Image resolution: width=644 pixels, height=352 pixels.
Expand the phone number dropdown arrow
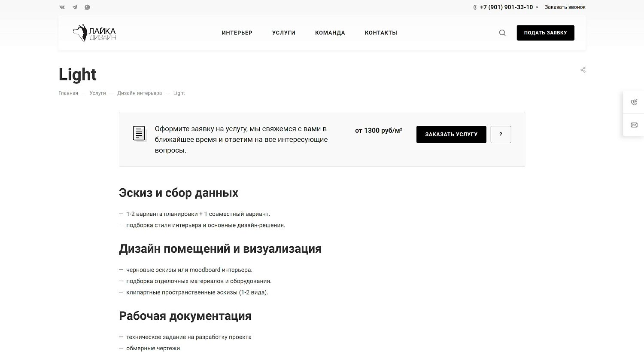537,7
